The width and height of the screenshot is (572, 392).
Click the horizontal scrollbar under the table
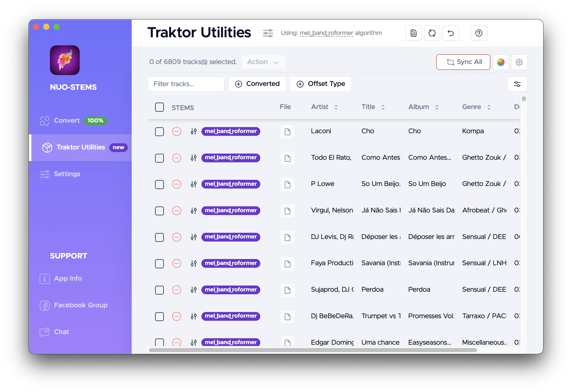313,350
